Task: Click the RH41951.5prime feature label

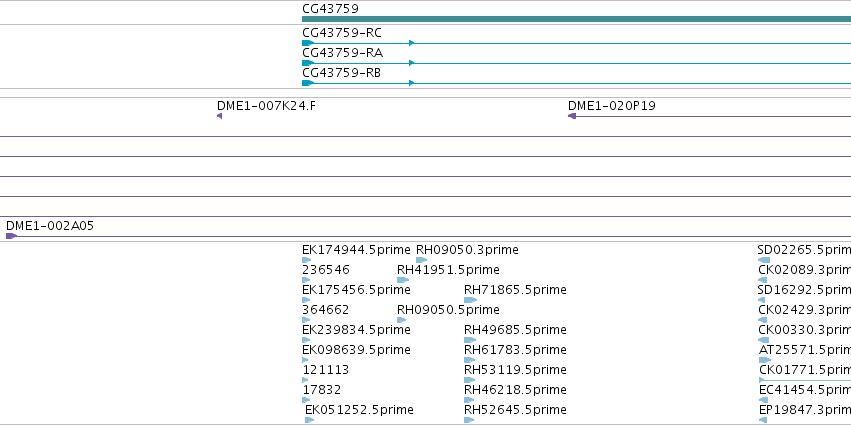Action: 448,270
